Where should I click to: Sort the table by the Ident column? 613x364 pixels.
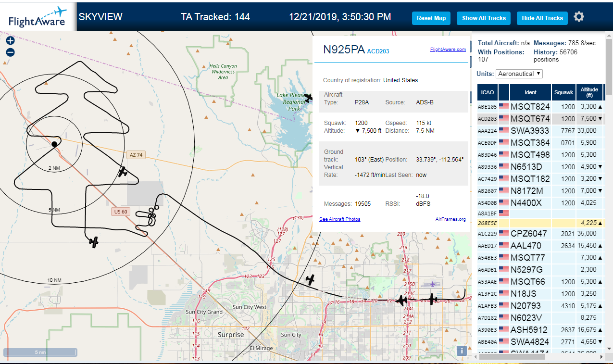(x=530, y=92)
